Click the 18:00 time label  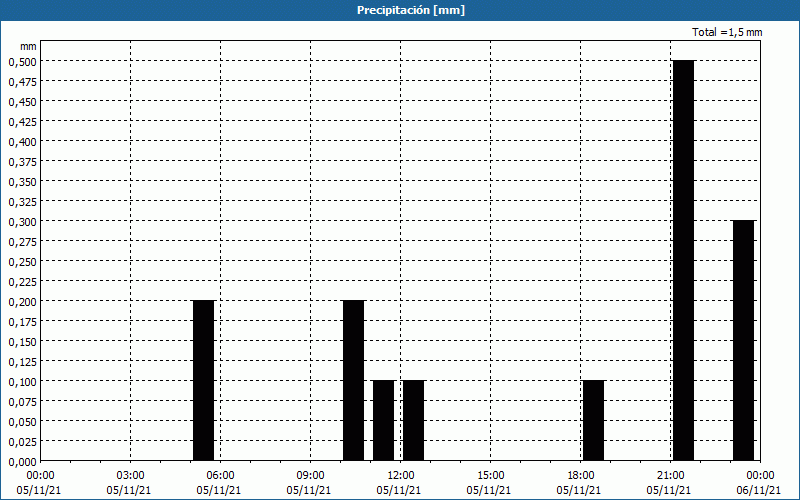click(581, 476)
